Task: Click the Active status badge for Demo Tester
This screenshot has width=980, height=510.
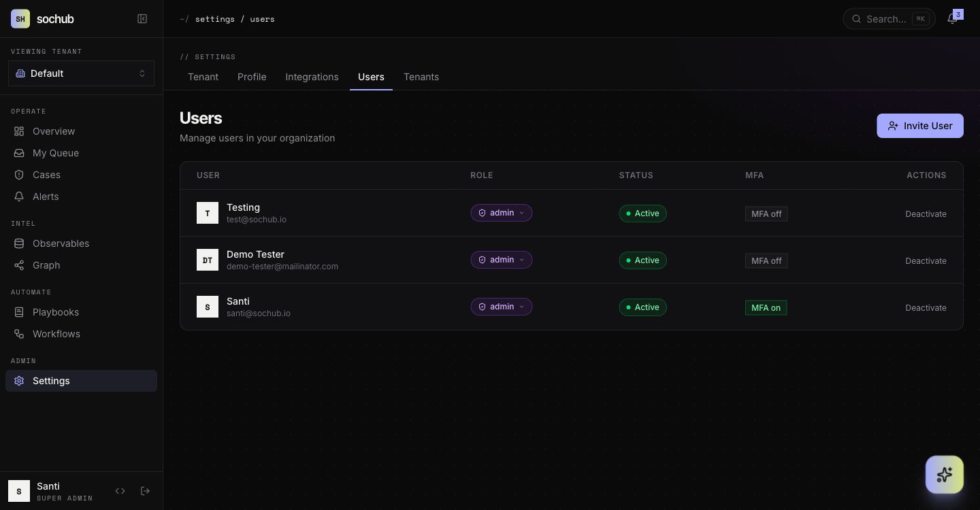Action: [642, 260]
